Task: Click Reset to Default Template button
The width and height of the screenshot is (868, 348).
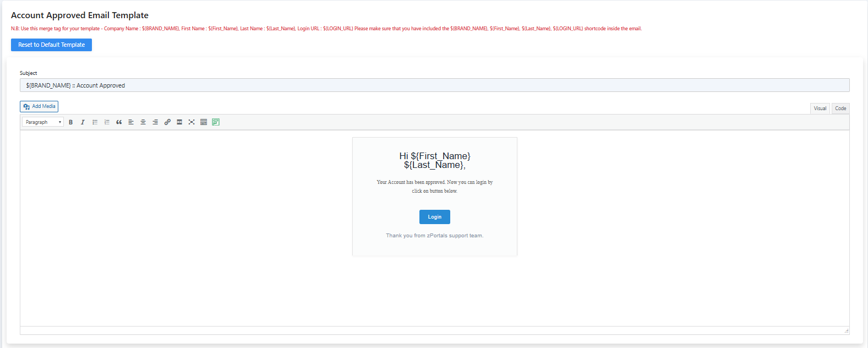Action: (x=51, y=45)
